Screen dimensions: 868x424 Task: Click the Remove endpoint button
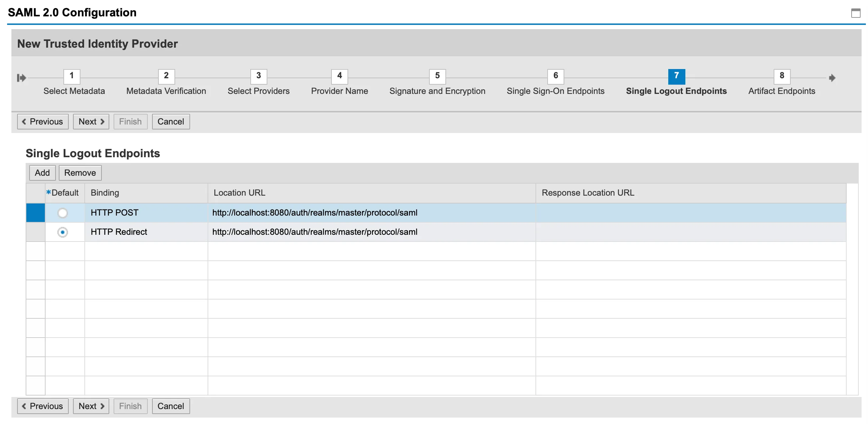(x=80, y=173)
